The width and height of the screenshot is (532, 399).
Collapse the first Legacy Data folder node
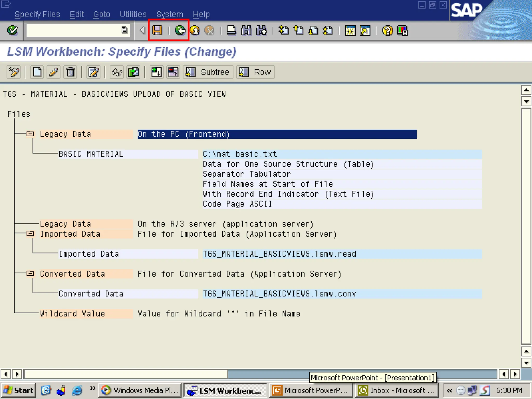click(30, 134)
